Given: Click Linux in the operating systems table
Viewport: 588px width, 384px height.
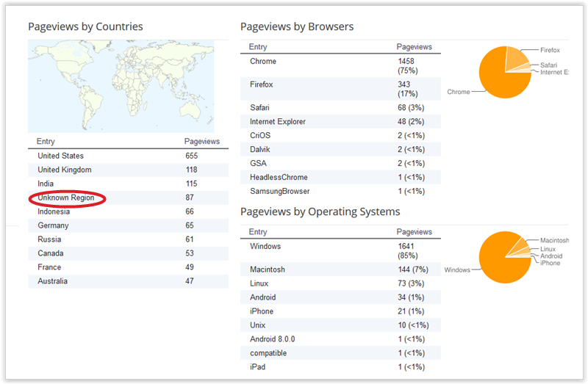Looking at the screenshot, I should point(259,283).
